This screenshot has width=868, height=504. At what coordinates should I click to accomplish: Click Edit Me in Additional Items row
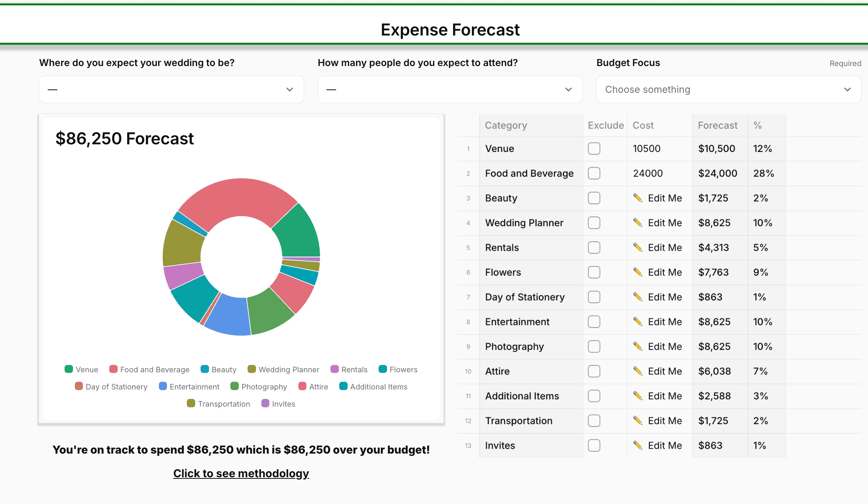[x=665, y=396]
